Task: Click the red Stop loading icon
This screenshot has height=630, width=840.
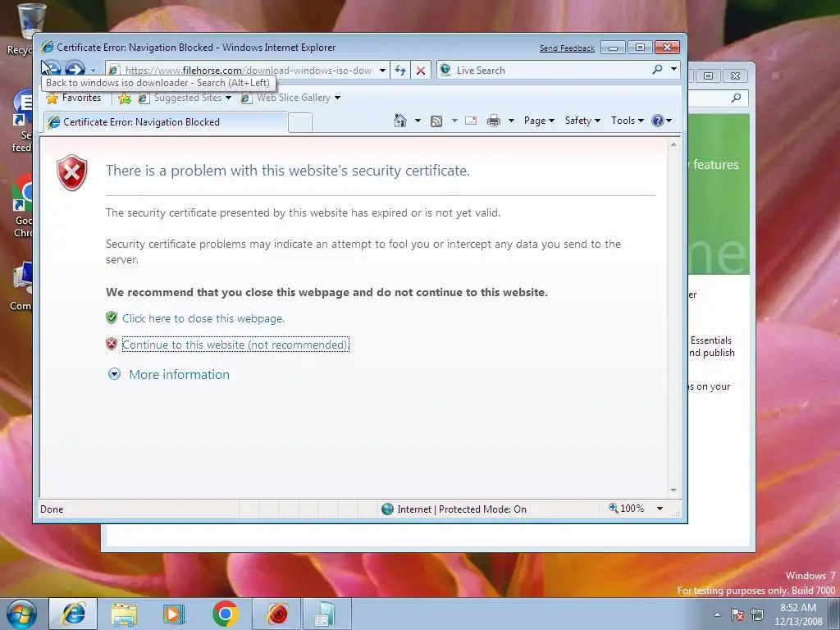Action: click(421, 71)
